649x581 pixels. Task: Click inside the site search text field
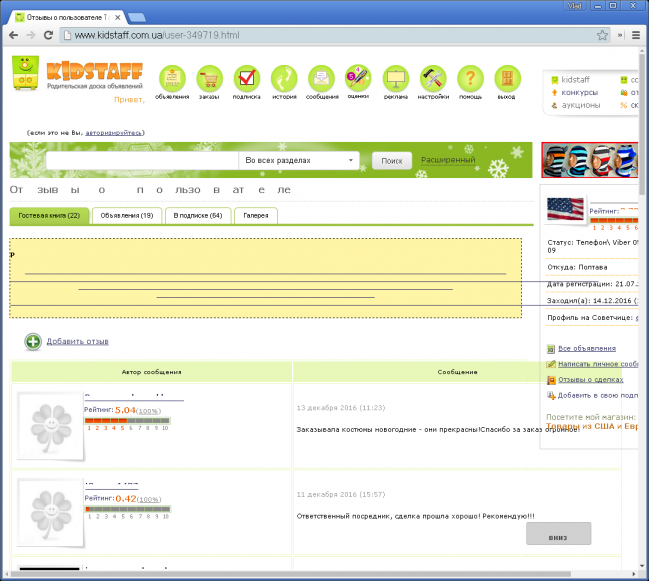pyautogui.click(x=141, y=160)
